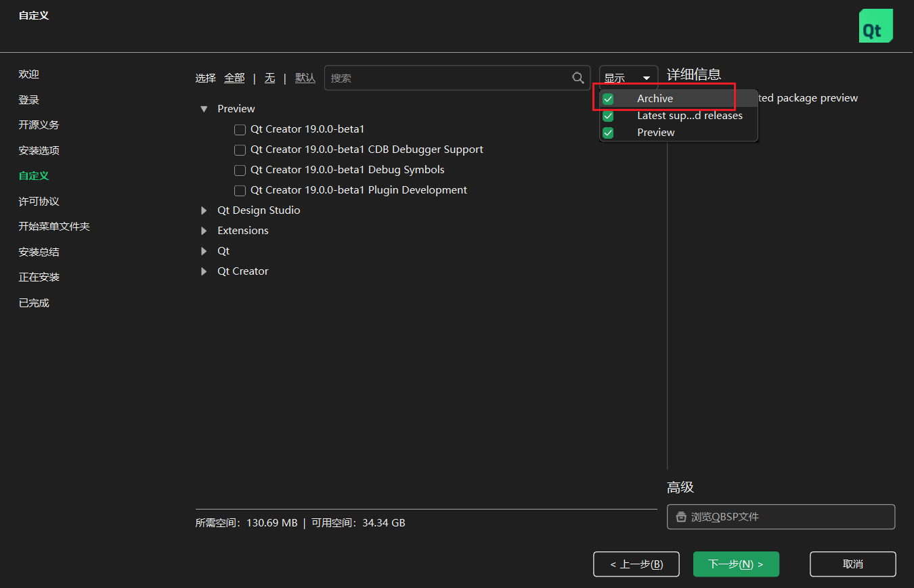Select the Extensions row label

(243, 231)
